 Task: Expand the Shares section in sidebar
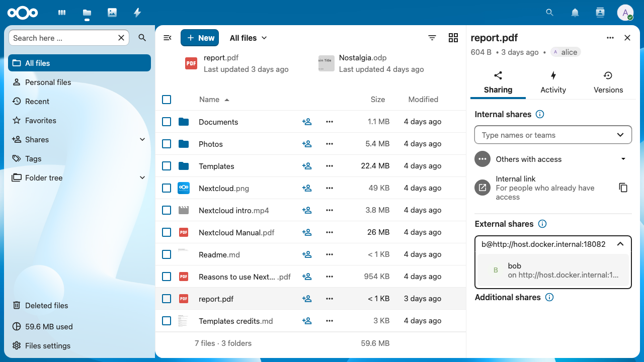pyautogui.click(x=142, y=139)
